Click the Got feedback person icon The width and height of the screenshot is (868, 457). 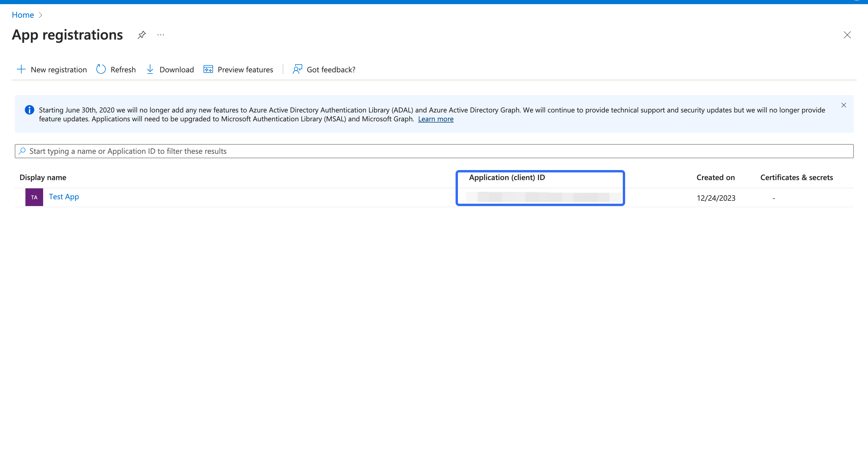pos(297,69)
